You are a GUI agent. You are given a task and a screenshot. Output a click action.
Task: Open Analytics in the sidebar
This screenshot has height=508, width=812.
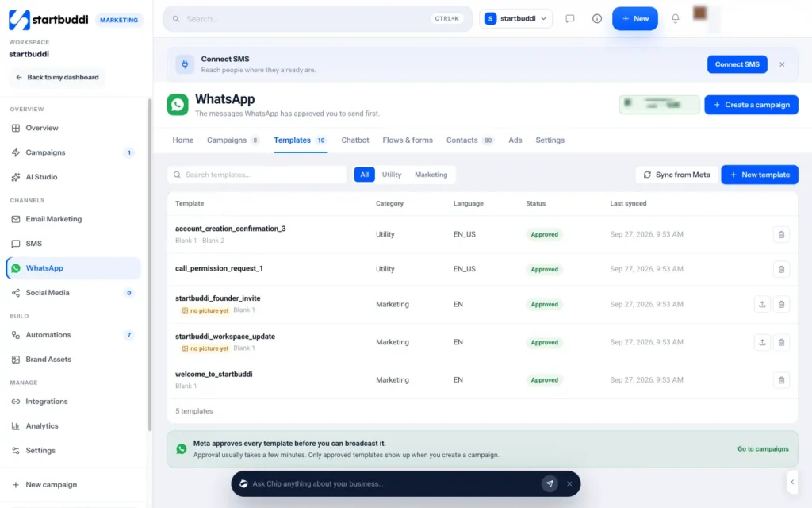tap(73, 426)
